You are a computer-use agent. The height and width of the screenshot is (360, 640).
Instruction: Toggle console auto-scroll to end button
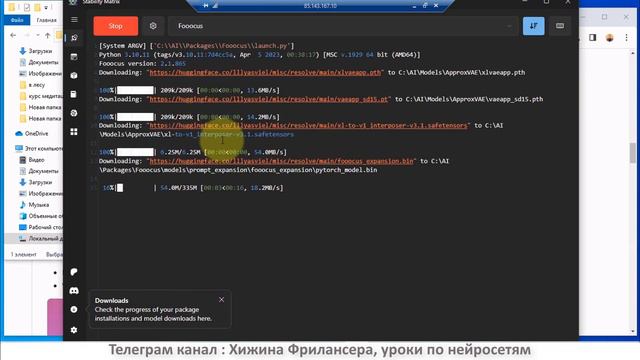533,26
